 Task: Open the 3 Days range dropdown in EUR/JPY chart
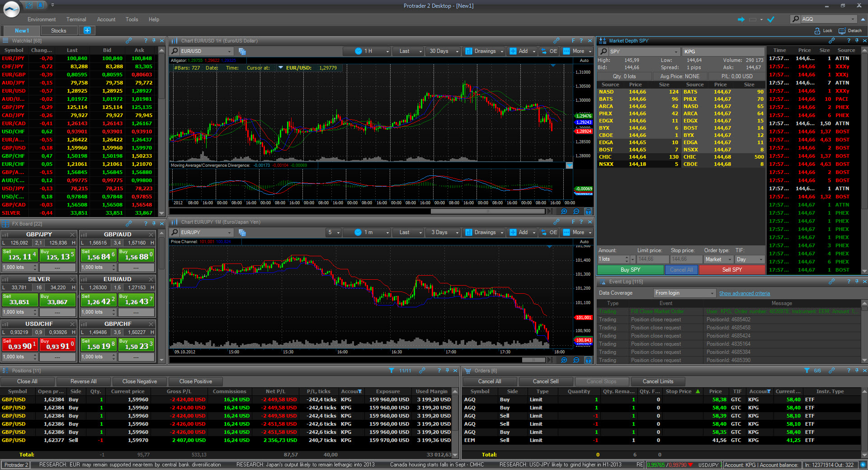pos(443,232)
